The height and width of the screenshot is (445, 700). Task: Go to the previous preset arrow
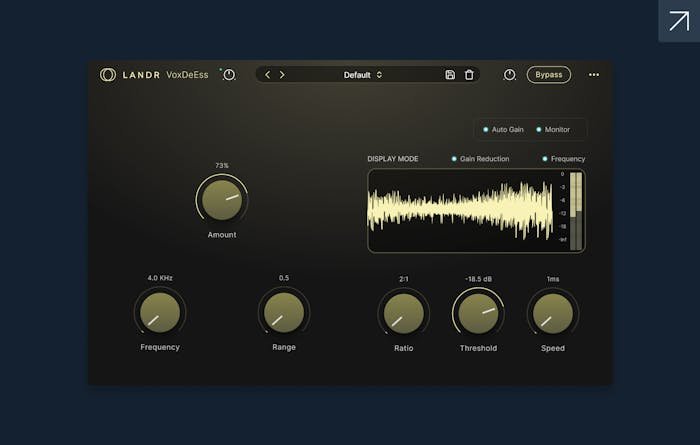click(x=267, y=75)
